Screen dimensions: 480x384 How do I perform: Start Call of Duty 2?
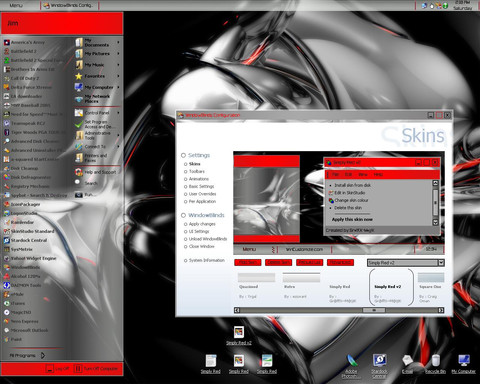coord(21,78)
